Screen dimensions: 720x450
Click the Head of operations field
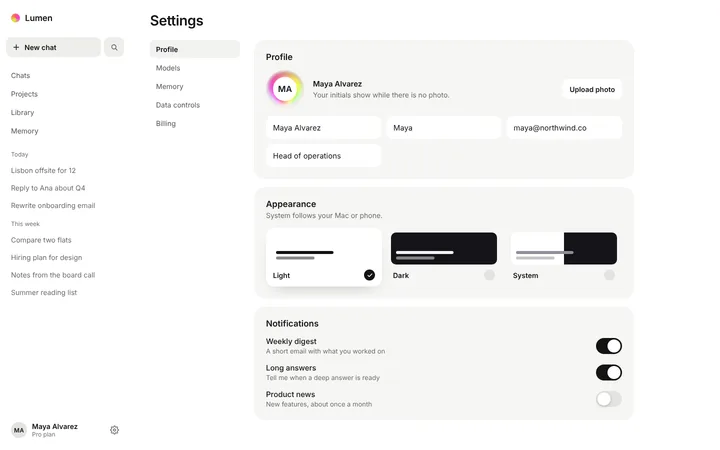click(324, 156)
